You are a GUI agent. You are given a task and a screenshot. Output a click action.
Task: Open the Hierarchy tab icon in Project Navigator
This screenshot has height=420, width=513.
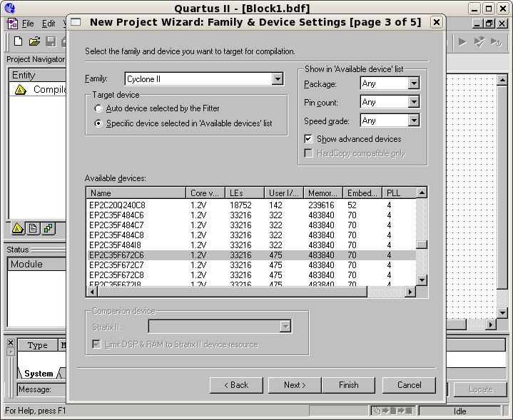pos(19,229)
